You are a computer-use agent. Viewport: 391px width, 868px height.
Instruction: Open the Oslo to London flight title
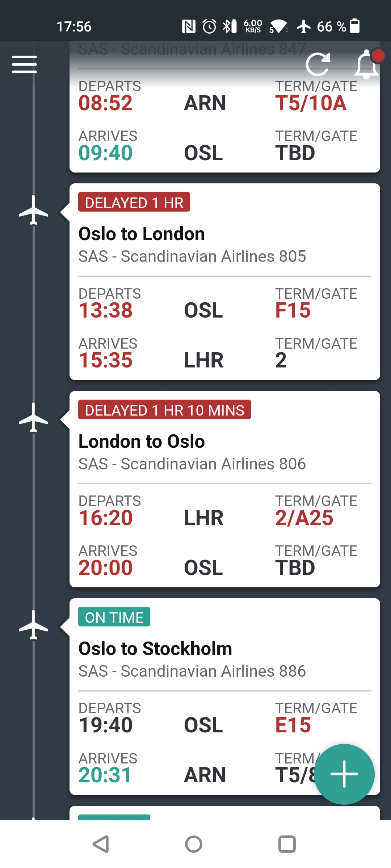pos(142,234)
